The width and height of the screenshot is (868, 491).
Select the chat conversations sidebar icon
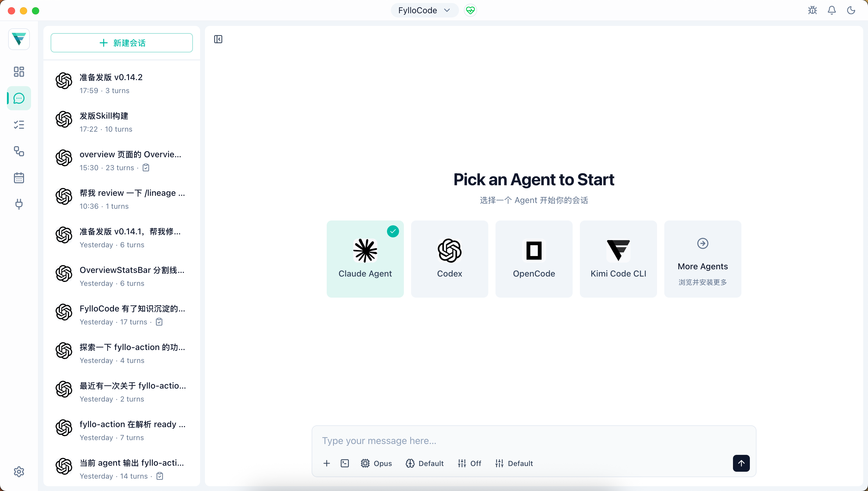(x=19, y=98)
